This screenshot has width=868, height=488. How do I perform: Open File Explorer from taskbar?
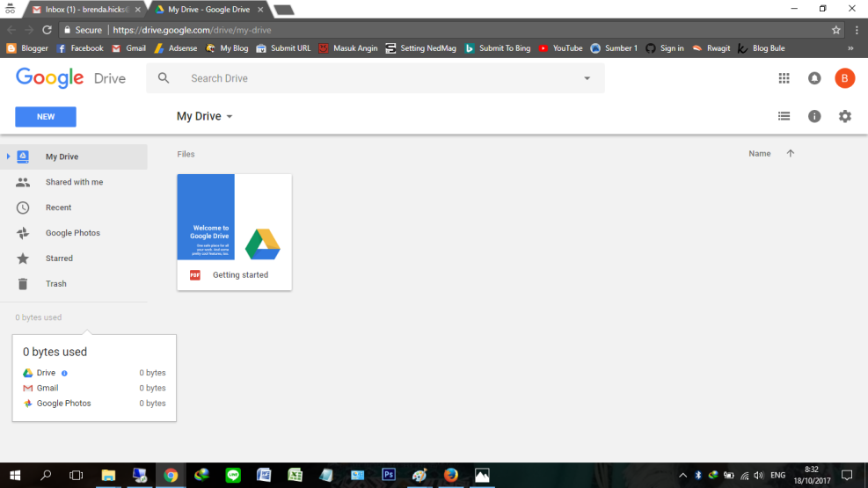pyautogui.click(x=108, y=476)
